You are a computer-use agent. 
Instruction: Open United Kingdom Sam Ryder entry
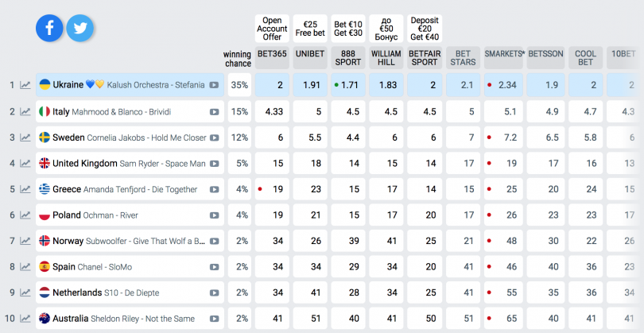(127, 164)
